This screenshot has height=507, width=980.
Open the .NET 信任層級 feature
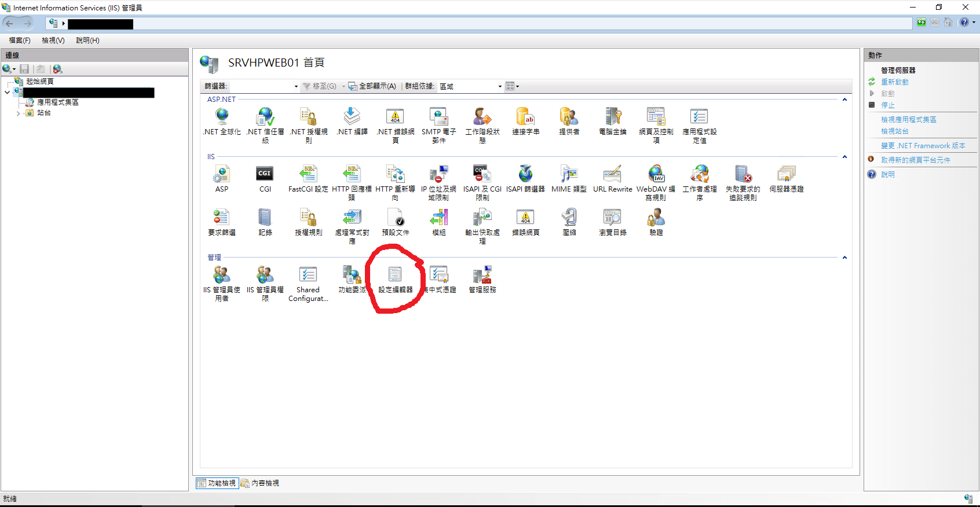coord(265,125)
